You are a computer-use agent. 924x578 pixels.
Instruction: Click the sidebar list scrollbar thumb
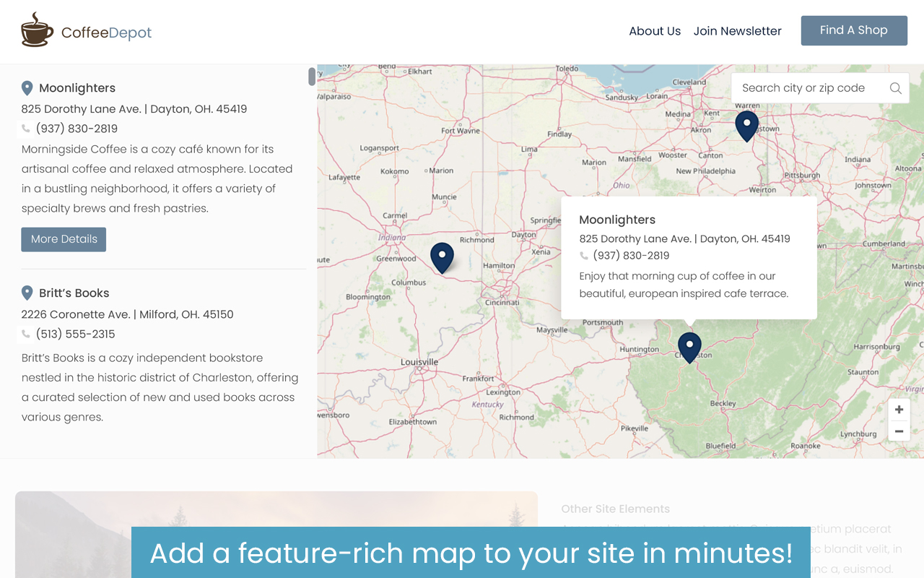(312, 77)
